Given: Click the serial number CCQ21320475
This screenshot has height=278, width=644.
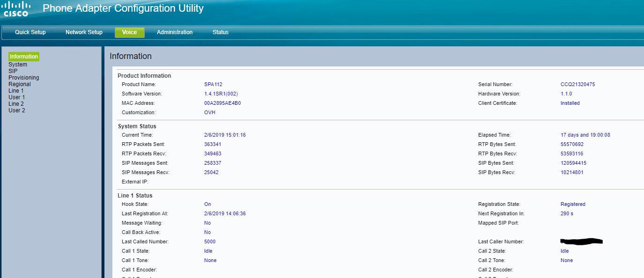Looking at the screenshot, I should coord(577,84).
